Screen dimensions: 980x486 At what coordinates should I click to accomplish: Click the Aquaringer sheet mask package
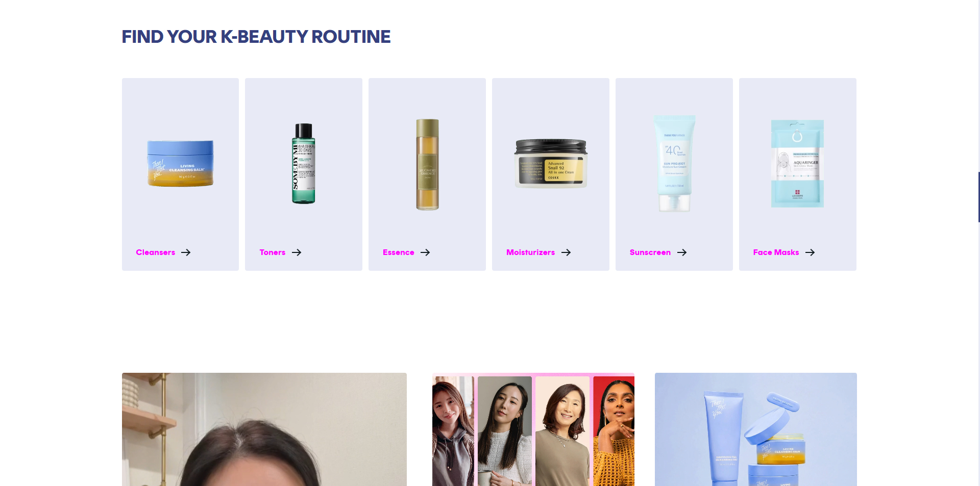pos(797,163)
